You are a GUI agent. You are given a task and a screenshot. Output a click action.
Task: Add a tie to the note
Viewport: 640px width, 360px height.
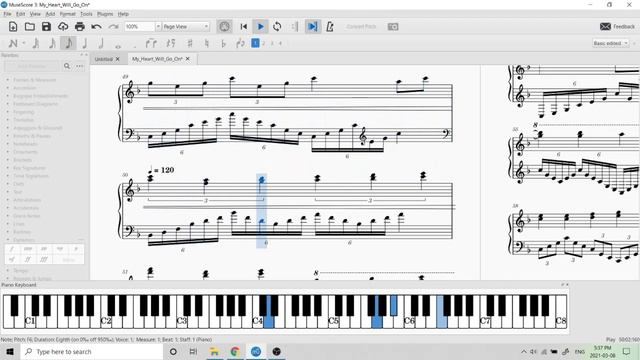tap(151, 43)
